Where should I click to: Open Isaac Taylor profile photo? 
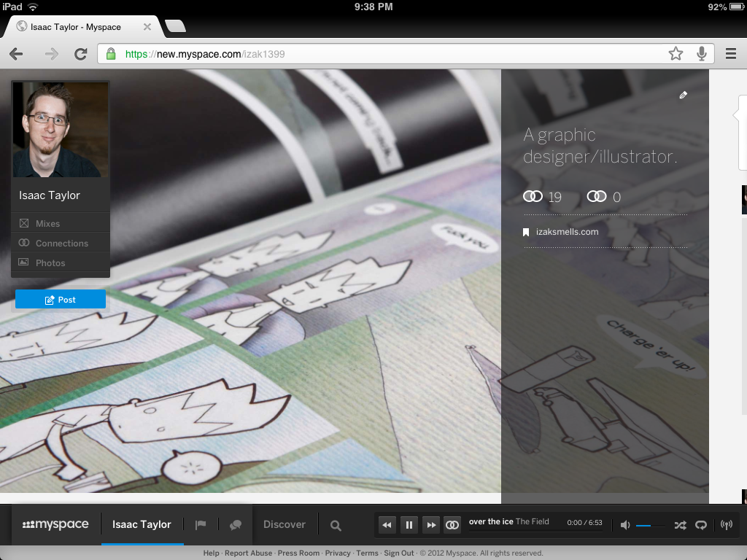pyautogui.click(x=61, y=130)
